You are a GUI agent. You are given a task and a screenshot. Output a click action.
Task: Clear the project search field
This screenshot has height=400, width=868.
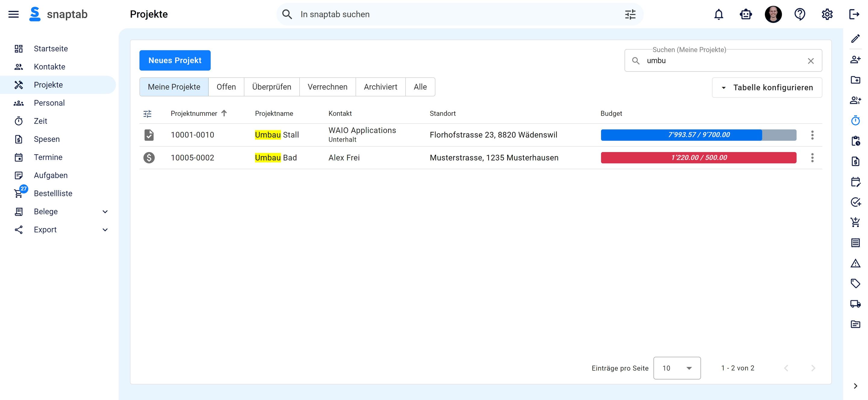[x=811, y=61]
